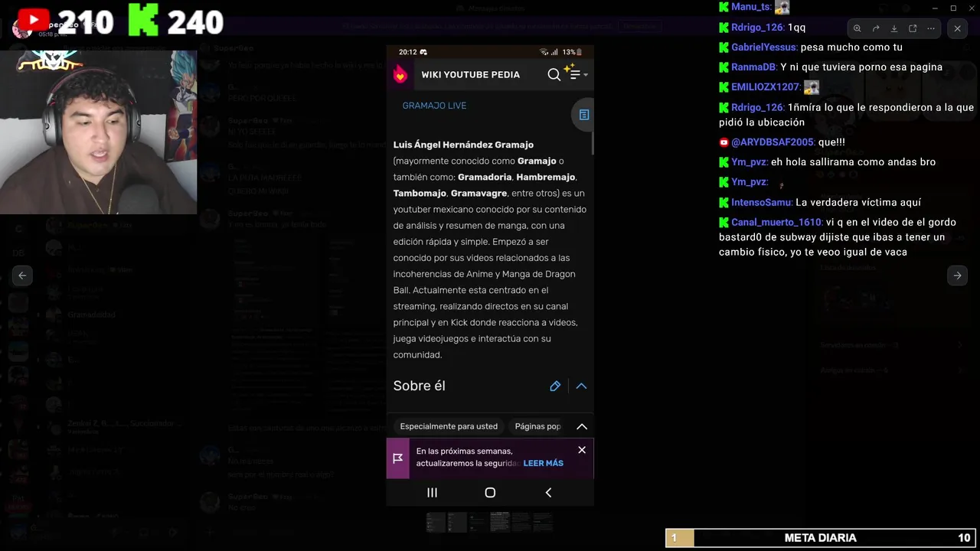This screenshot has width=980, height=551.
Task: Open the wiki navigation menu with sparkles
Action: [x=575, y=73]
